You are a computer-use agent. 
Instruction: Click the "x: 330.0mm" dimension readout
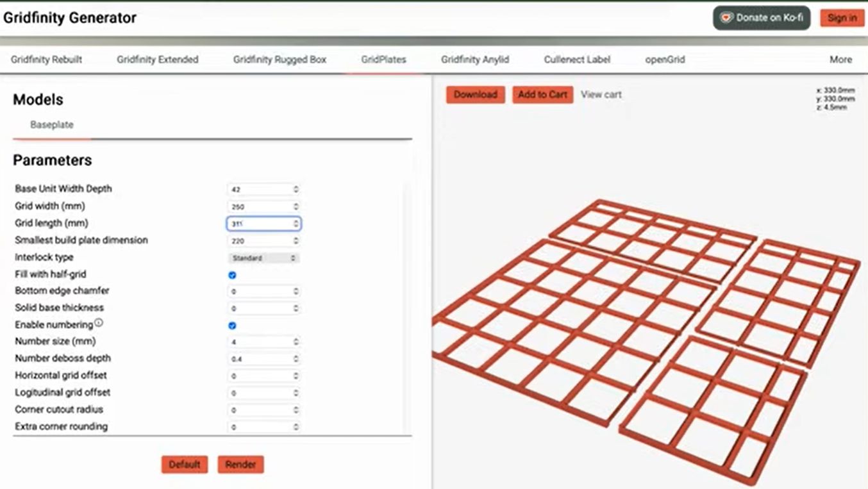pos(835,91)
